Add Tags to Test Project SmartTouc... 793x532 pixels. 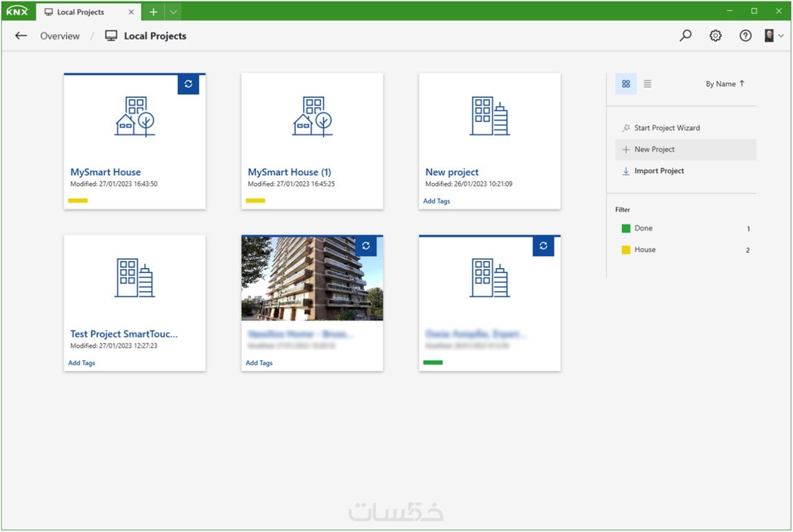(81, 363)
